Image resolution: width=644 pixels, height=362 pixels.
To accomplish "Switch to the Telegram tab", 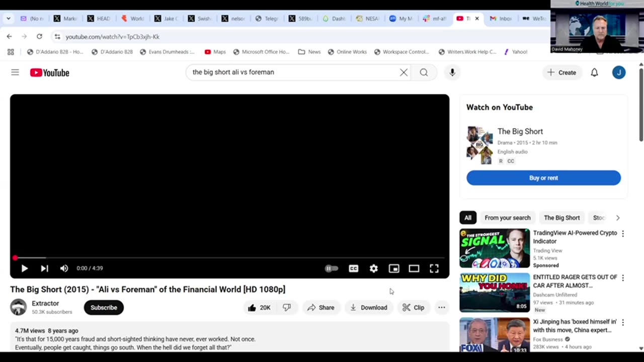I will coord(267,19).
